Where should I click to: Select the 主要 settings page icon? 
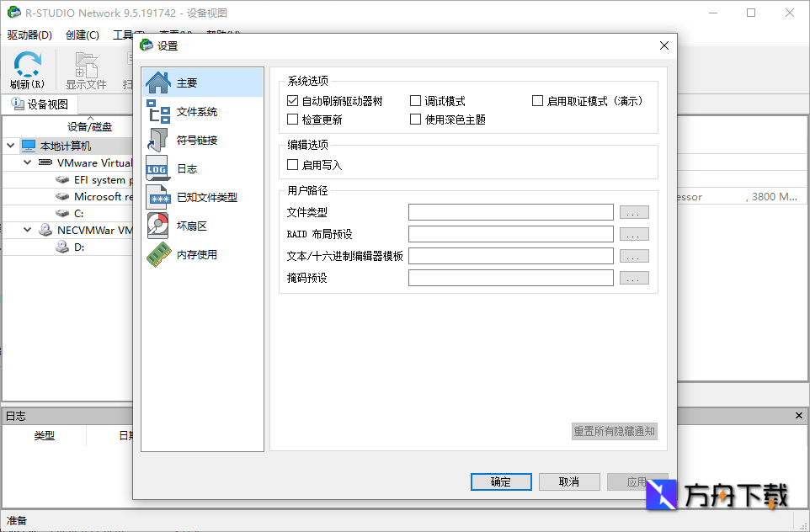point(158,82)
